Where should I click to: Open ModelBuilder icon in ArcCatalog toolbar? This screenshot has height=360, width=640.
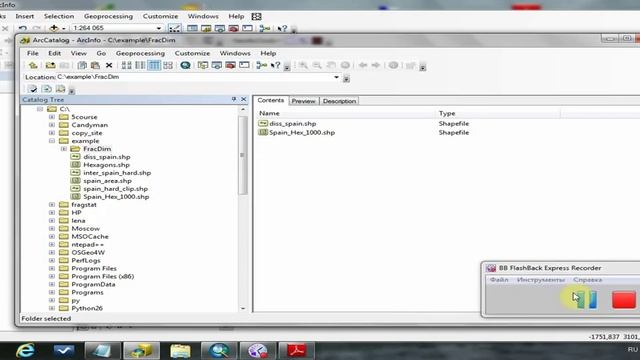click(x=262, y=65)
